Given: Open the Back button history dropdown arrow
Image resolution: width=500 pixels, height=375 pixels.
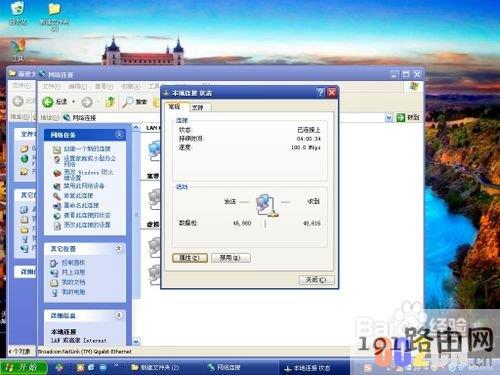Looking at the screenshot, I should coord(74,102).
